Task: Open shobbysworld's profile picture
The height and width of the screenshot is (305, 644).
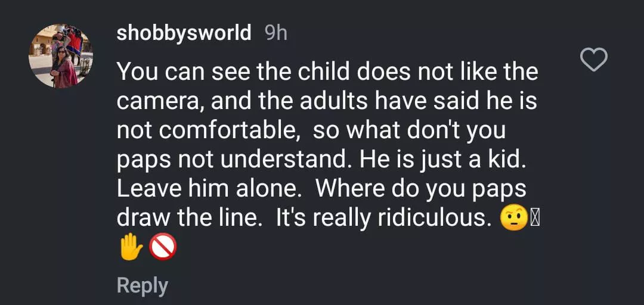Action: tap(60, 56)
